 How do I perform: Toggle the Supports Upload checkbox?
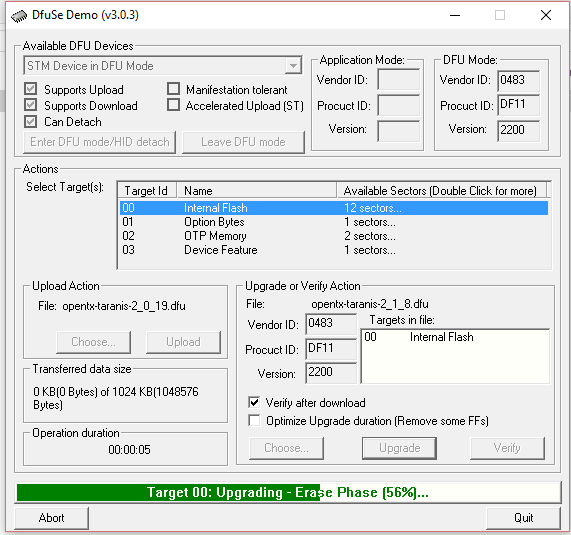31,89
